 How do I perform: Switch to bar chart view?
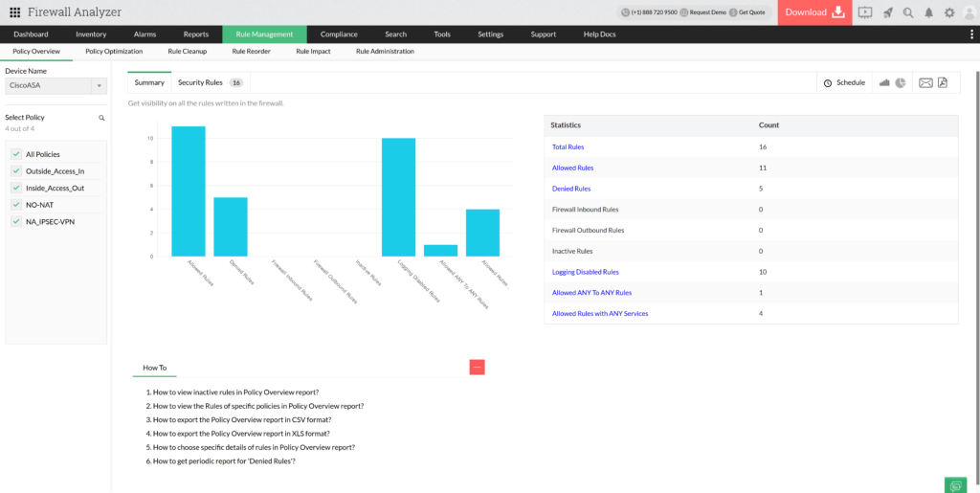click(x=884, y=82)
